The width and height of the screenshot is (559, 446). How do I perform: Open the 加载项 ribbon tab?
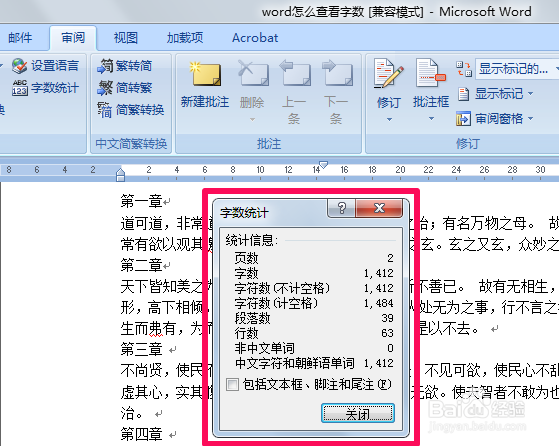(185, 38)
